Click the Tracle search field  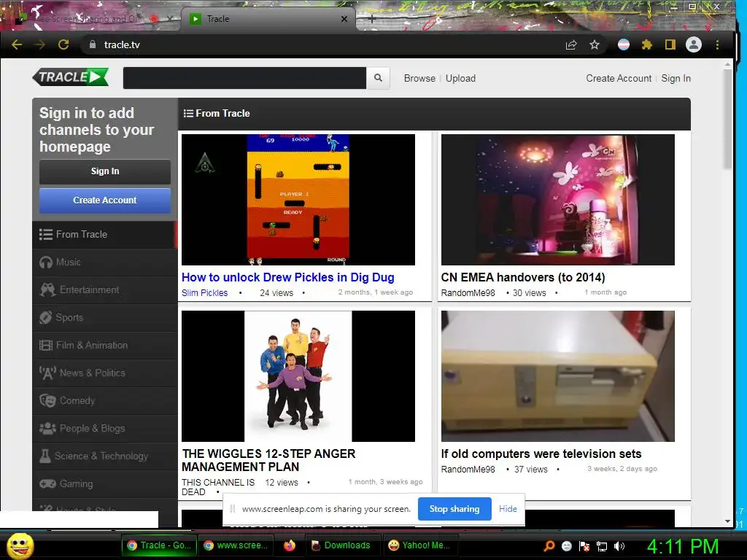point(244,77)
